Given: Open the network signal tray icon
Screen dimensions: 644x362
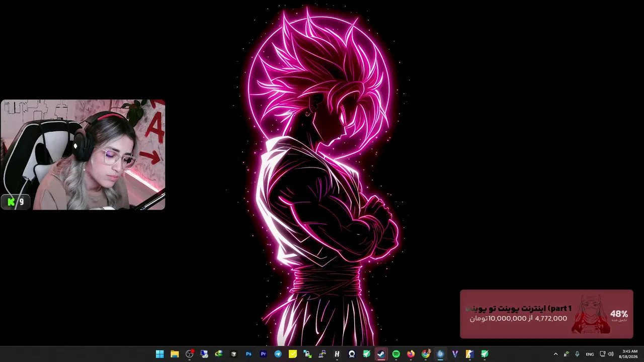Looking at the screenshot, I should pyautogui.click(x=567, y=354).
